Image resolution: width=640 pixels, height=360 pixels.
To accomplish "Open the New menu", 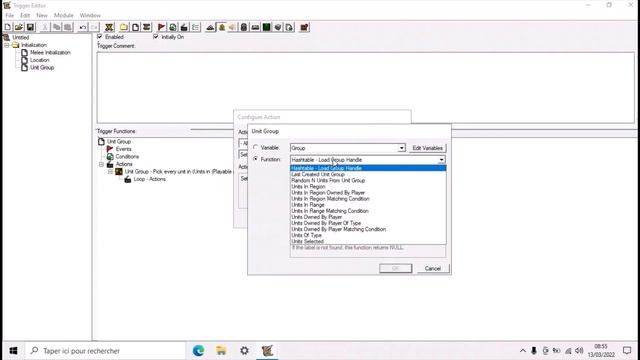I will pos(42,15).
